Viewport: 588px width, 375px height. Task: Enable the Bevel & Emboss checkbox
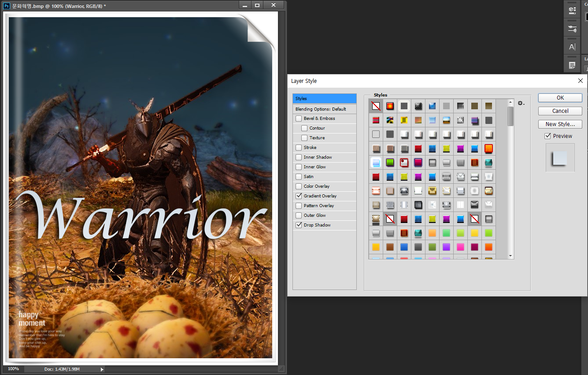click(x=299, y=119)
